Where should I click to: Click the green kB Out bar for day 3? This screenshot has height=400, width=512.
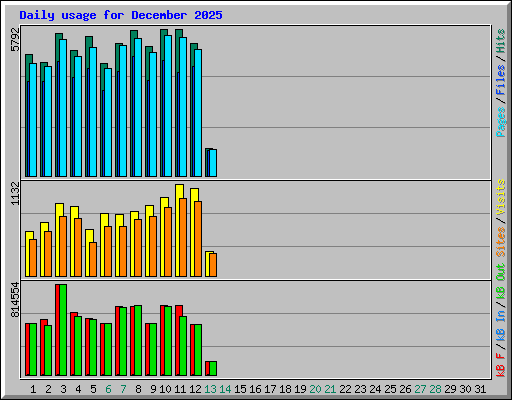(x=63, y=330)
